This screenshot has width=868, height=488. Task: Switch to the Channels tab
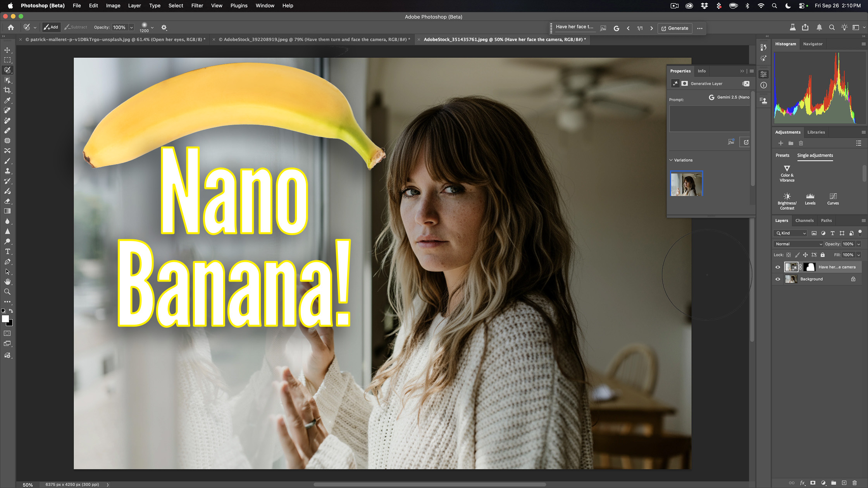[805, 220]
